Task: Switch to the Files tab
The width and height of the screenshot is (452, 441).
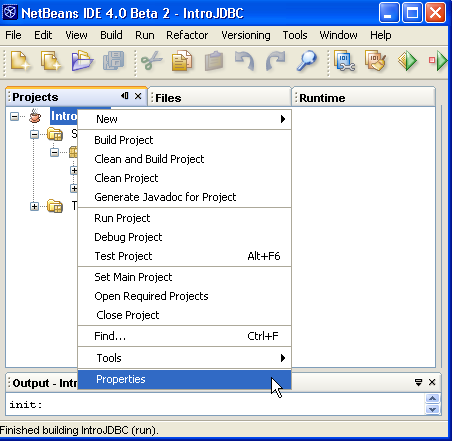Action: (x=219, y=98)
